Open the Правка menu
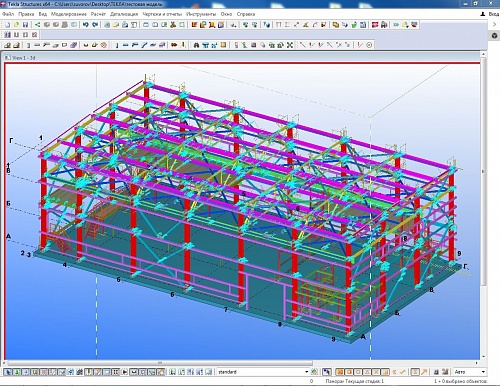 pos(26,14)
